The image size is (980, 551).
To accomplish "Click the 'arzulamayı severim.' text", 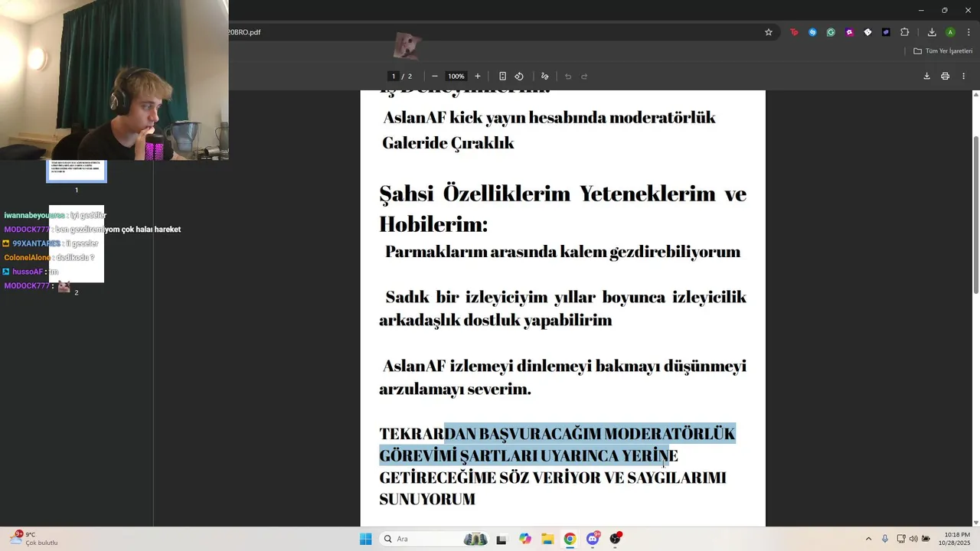I will 455,390.
